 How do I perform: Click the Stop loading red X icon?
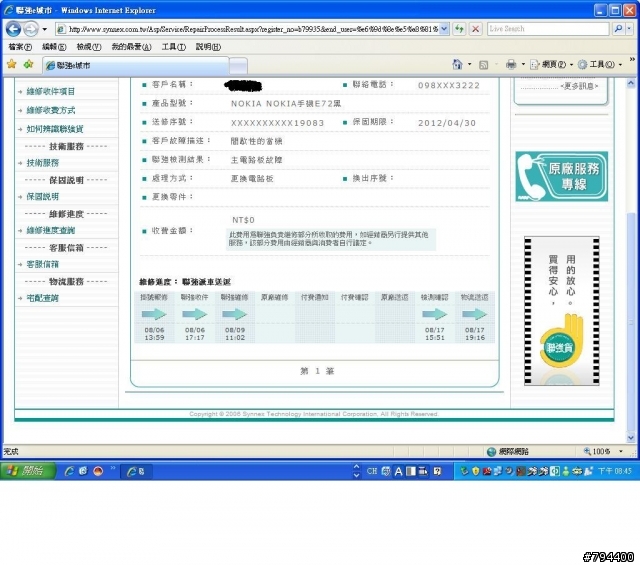476,29
